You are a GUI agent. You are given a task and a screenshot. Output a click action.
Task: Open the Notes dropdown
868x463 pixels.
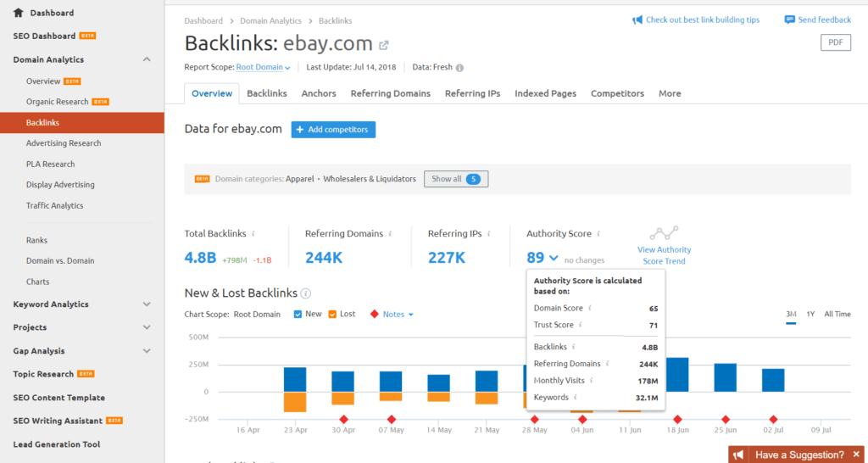pos(398,314)
